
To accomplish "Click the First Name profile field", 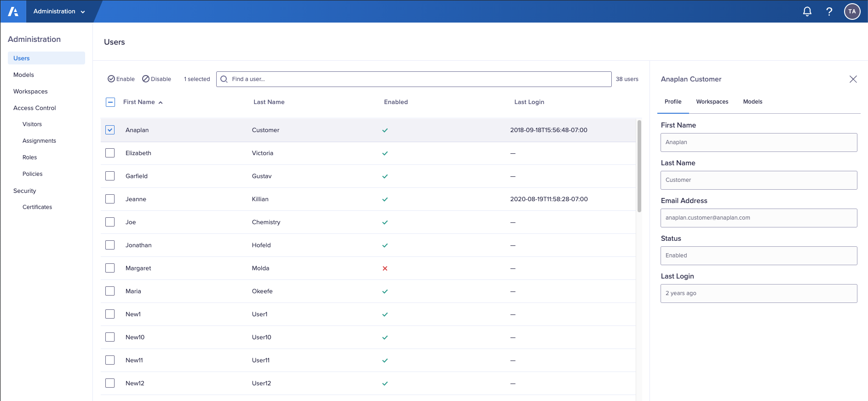I will [759, 142].
